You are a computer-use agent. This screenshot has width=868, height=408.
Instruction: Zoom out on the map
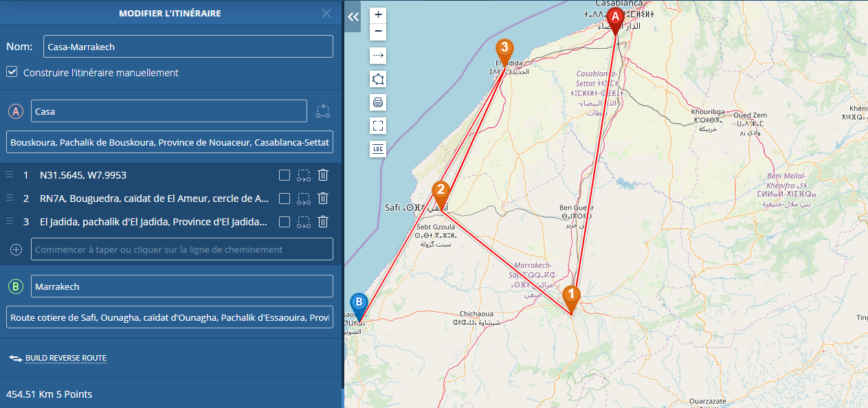click(x=378, y=32)
